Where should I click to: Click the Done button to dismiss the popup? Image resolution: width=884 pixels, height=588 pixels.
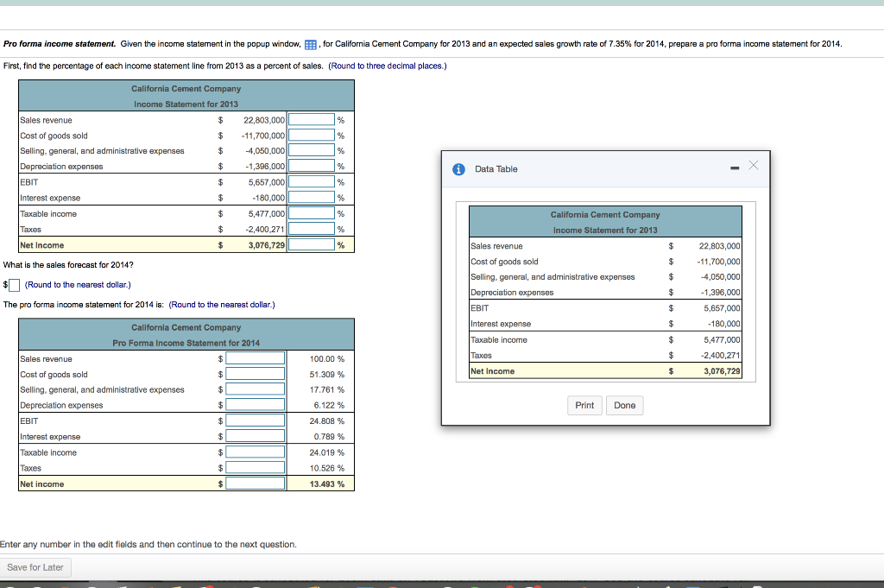tap(624, 405)
